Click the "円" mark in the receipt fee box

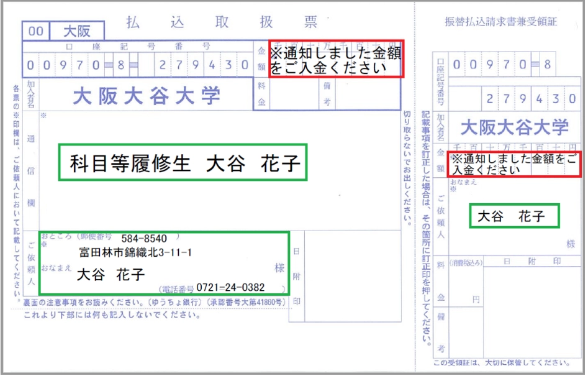[x=476, y=300]
